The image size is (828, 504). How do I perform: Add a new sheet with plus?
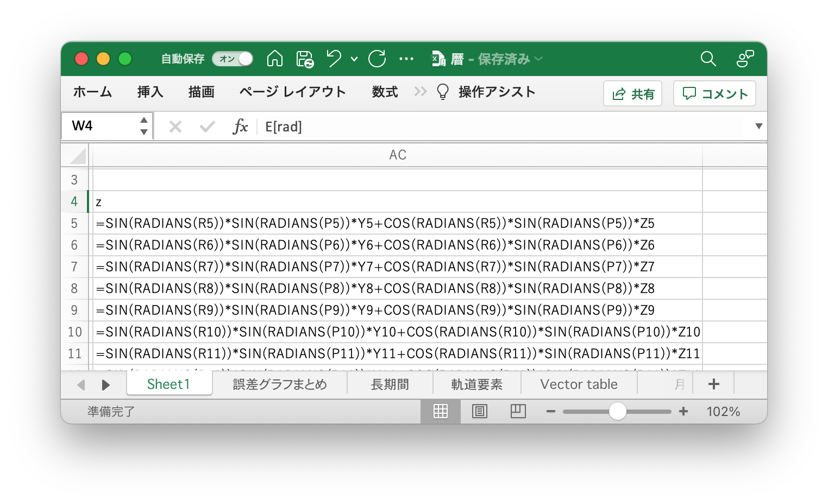[714, 384]
